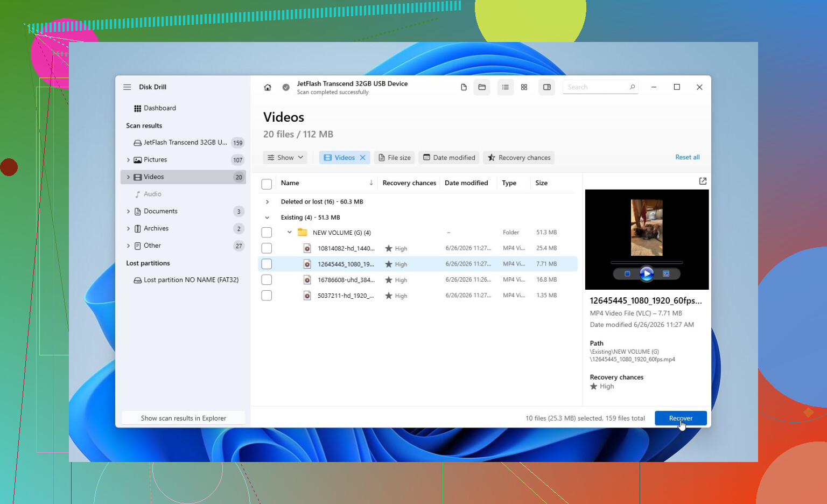Remove the Videos filter with X
This screenshot has height=504, width=827.
point(363,158)
